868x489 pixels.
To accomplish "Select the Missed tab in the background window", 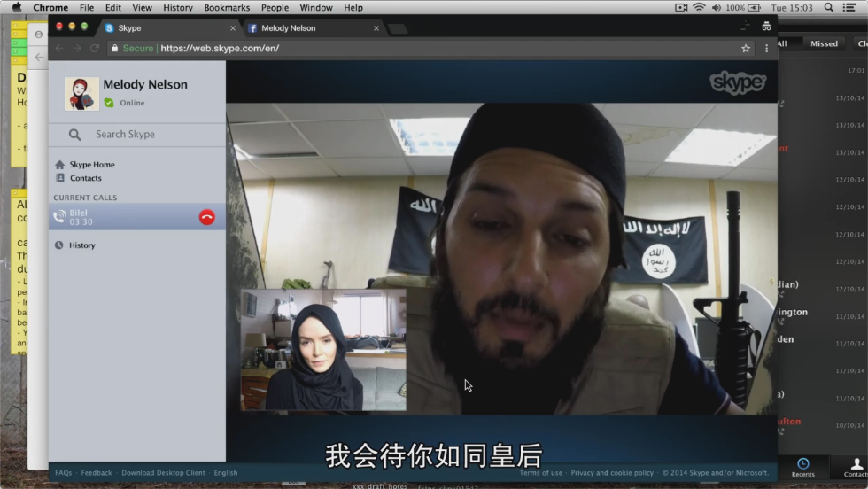I will [824, 43].
